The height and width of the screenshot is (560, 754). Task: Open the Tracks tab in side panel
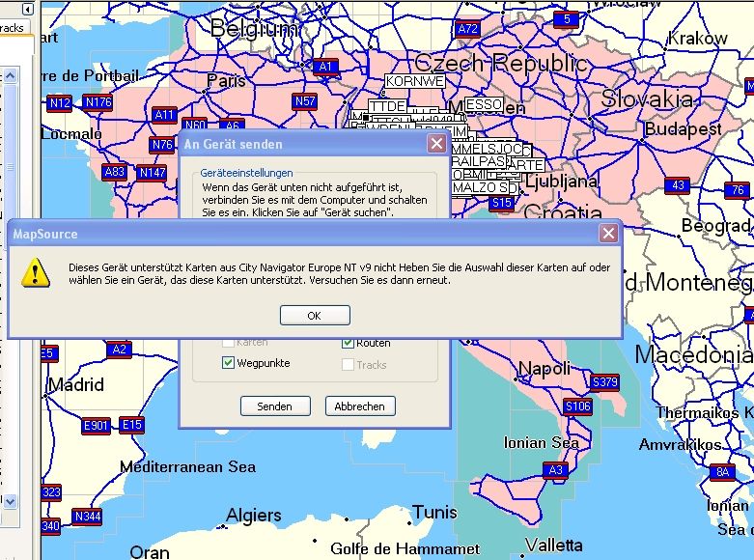tap(13, 28)
